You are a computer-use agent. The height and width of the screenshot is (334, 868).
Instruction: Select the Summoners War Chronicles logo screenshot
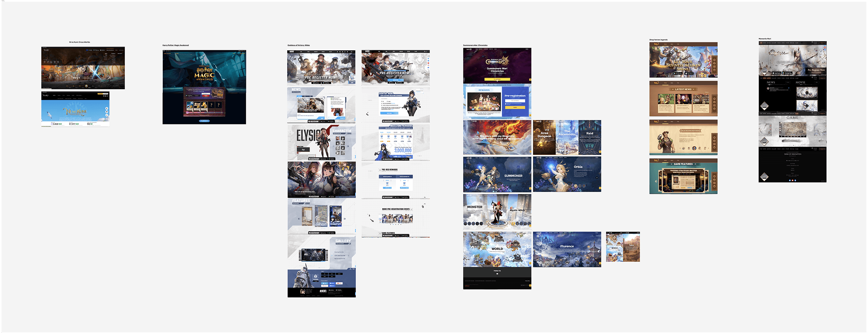click(497, 65)
